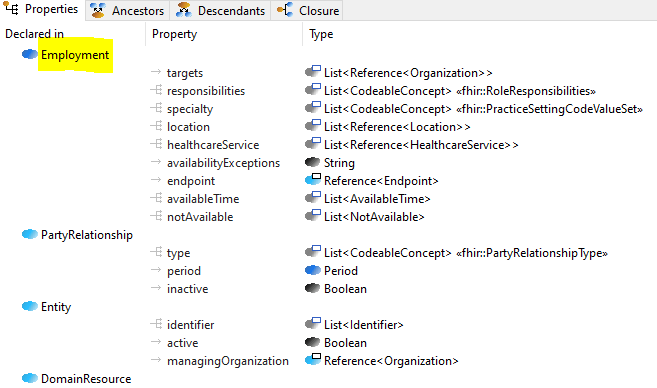Select the highlighted Employment entry
Viewport: 657px width, 388px height.
click(x=75, y=55)
